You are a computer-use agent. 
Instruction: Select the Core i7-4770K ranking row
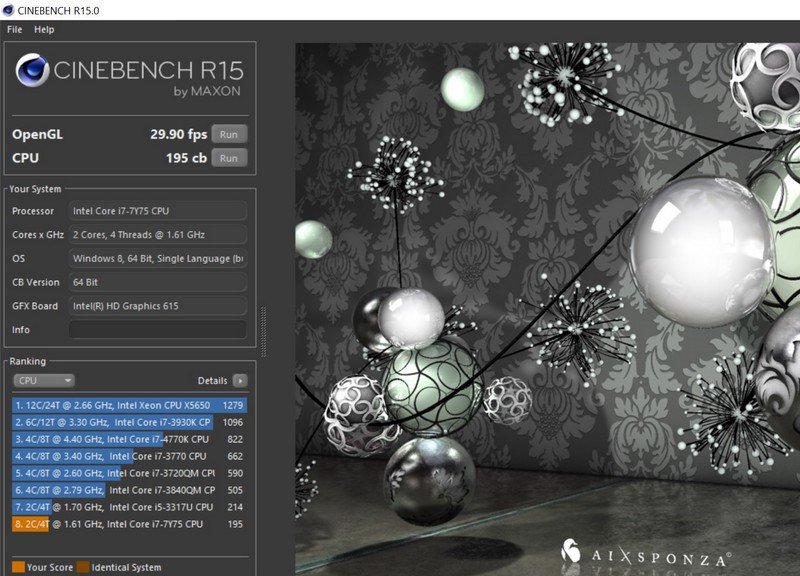(x=129, y=439)
